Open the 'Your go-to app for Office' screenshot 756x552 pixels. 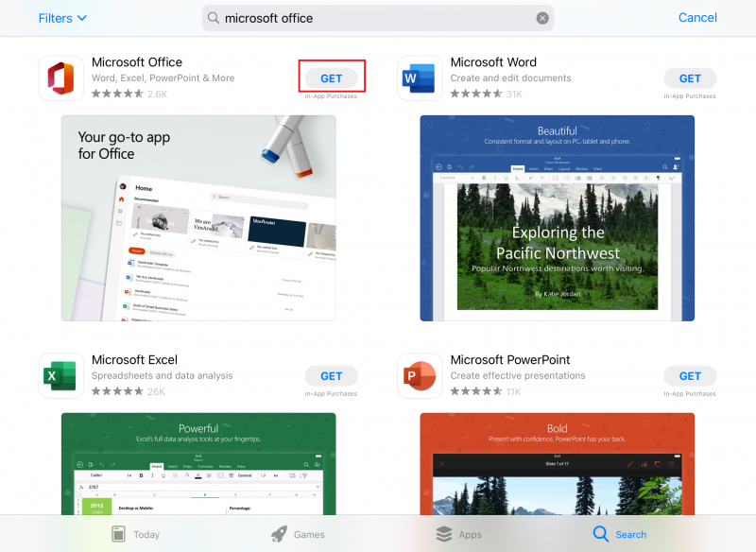coord(198,218)
